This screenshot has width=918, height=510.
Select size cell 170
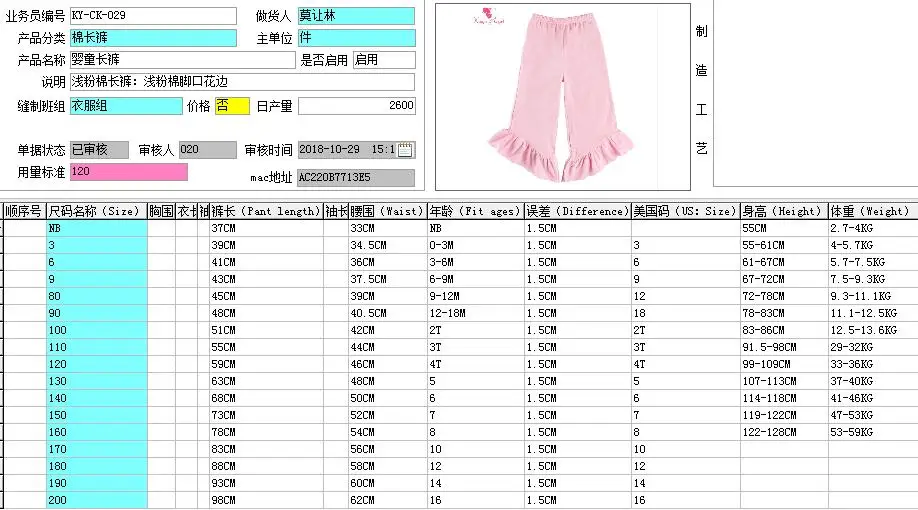click(97, 449)
